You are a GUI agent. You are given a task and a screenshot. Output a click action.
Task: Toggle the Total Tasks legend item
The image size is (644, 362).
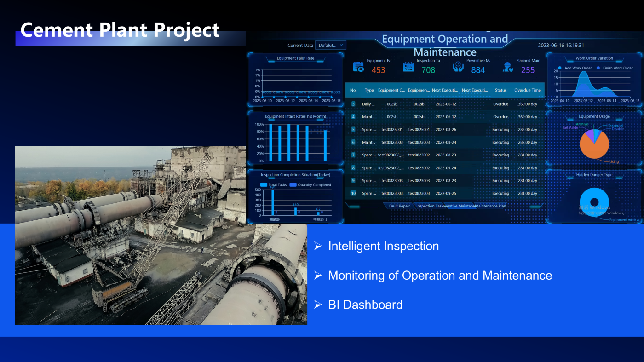[274, 185]
